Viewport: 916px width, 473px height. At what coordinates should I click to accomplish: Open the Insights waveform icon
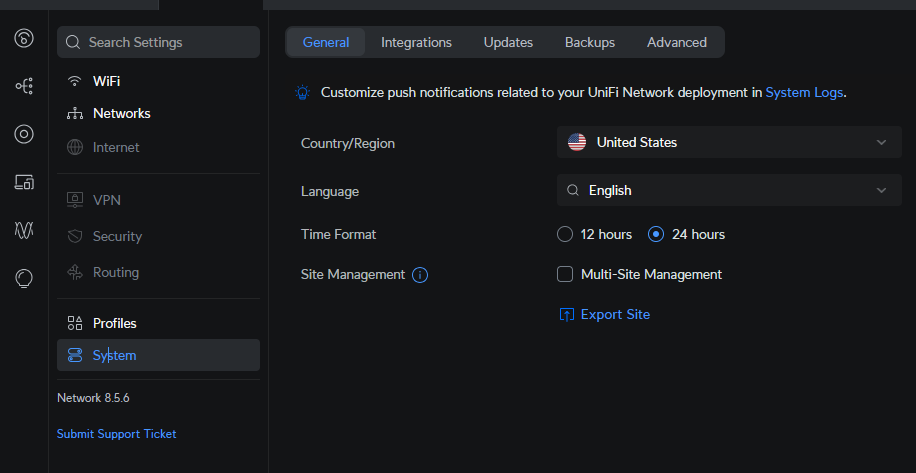[24, 230]
